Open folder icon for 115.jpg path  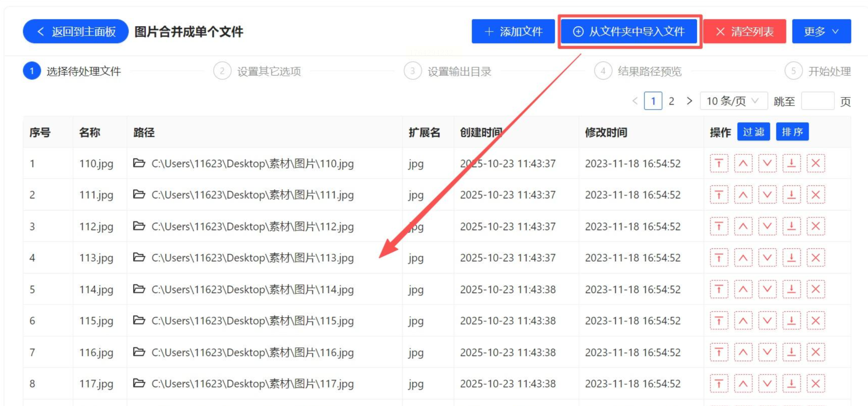point(139,320)
